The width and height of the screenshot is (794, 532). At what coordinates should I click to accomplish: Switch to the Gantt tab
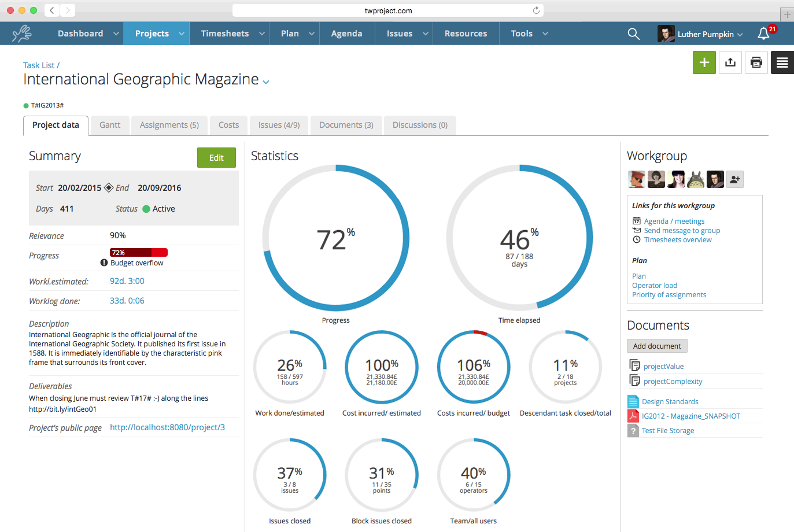coord(110,125)
